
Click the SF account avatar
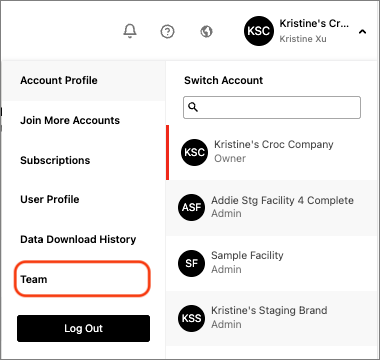pyautogui.click(x=191, y=263)
